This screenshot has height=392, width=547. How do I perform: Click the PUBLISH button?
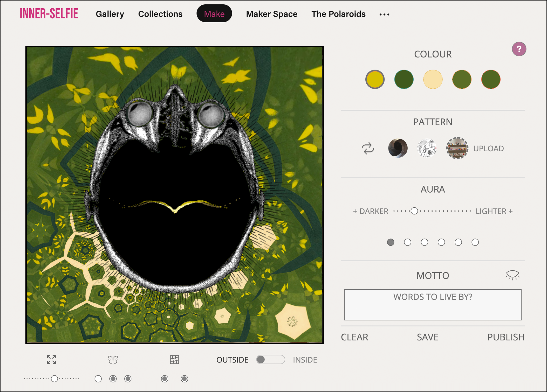coord(506,337)
